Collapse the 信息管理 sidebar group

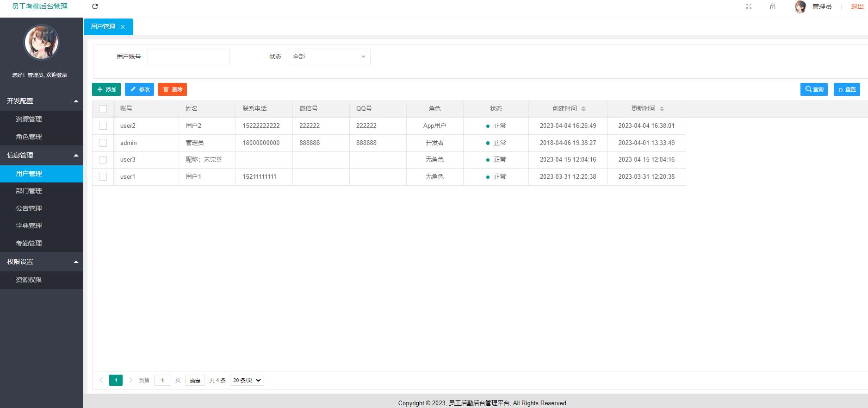coord(42,155)
